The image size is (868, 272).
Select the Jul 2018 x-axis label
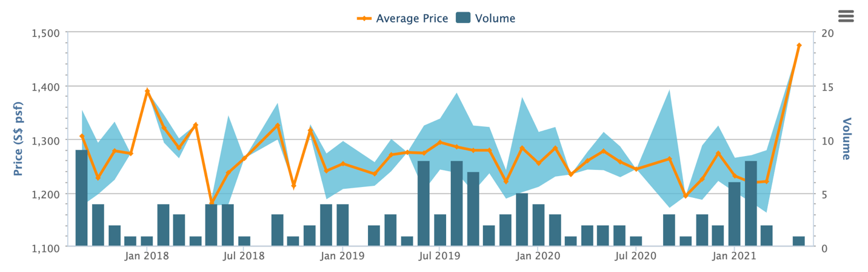point(244,256)
